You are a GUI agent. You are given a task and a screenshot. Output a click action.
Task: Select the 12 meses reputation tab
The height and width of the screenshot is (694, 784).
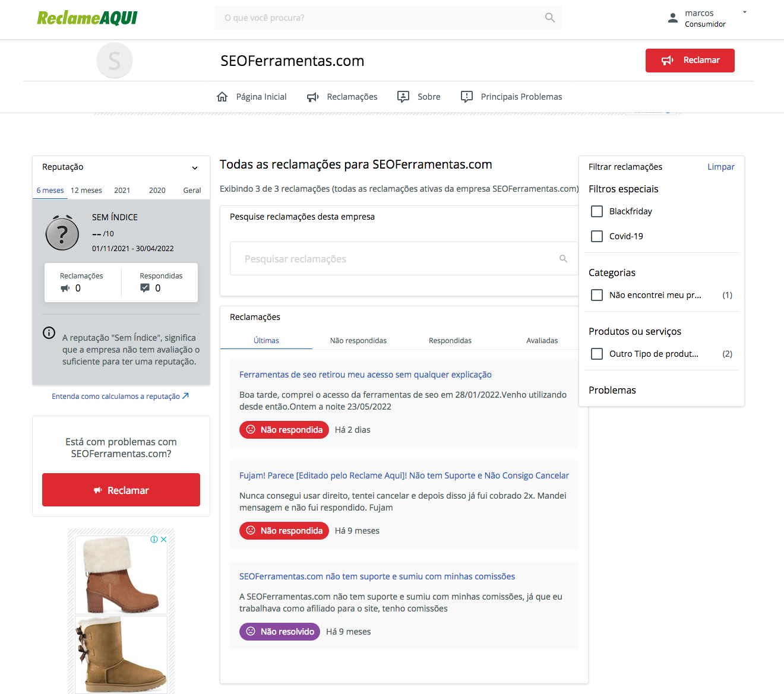pyautogui.click(x=86, y=191)
